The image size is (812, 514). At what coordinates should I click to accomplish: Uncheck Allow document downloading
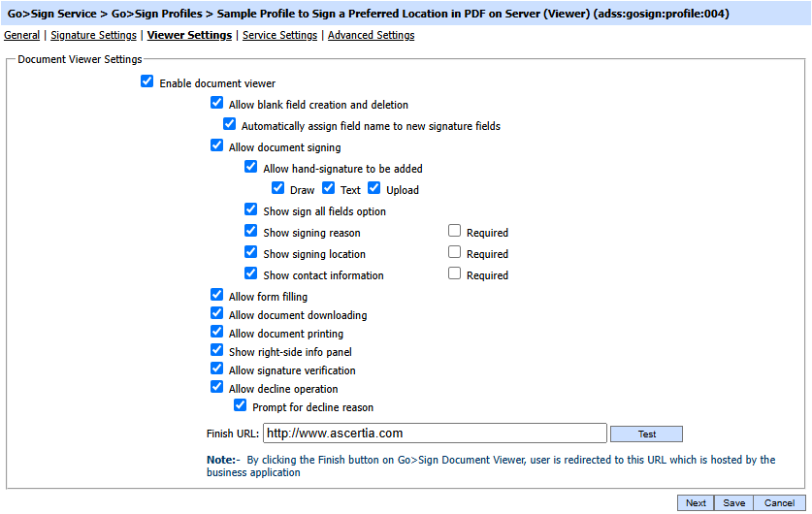216,314
